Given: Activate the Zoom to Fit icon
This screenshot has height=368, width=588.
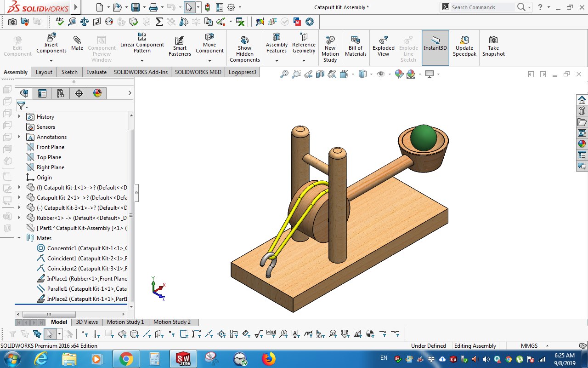Looking at the screenshot, I should point(285,74).
